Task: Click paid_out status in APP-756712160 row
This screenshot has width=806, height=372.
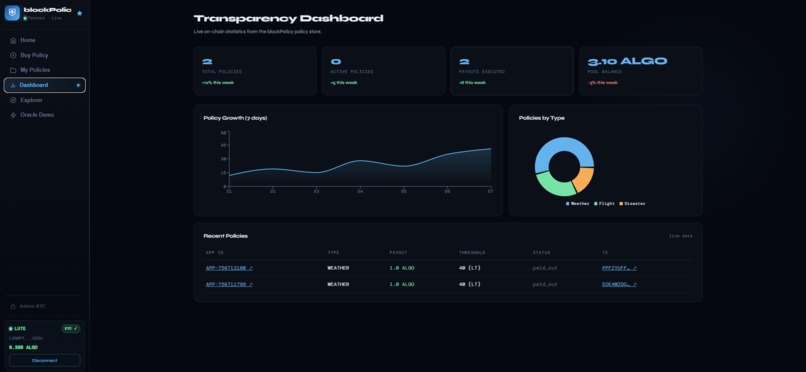Action: pos(545,268)
